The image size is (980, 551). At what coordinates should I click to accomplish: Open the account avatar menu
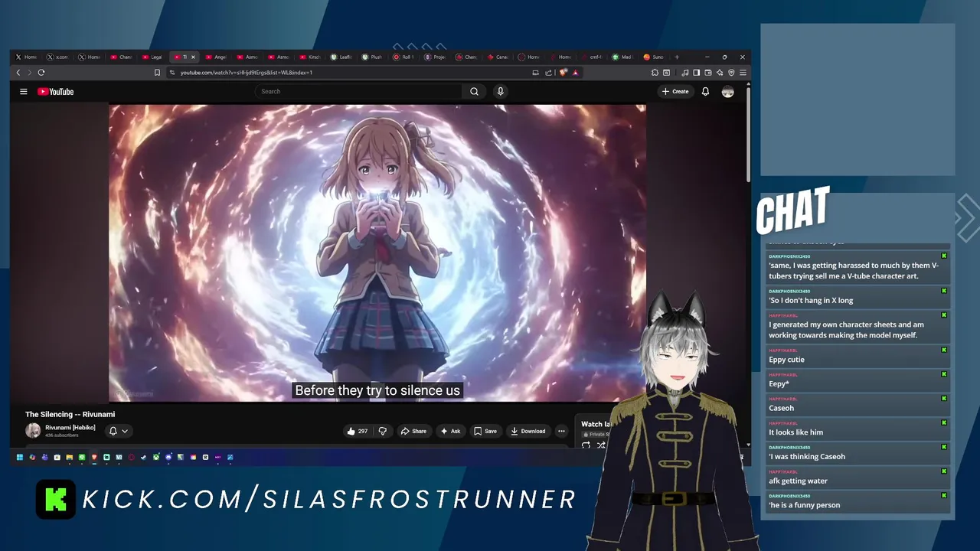[x=727, y=92]
